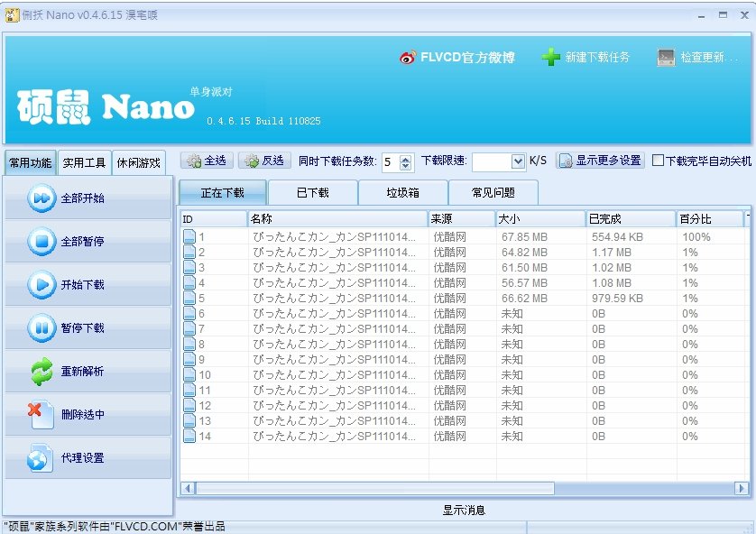Decrease 同时下载任务数 with down arrow
This screenshot has height=534, width=756.
pyautogui.click(x=406, y=166)
